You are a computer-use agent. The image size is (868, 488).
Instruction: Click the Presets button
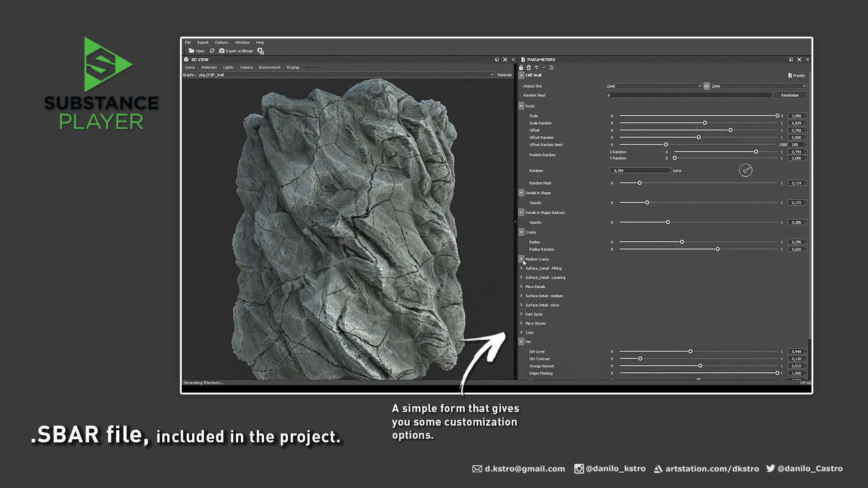coord(797,75)
